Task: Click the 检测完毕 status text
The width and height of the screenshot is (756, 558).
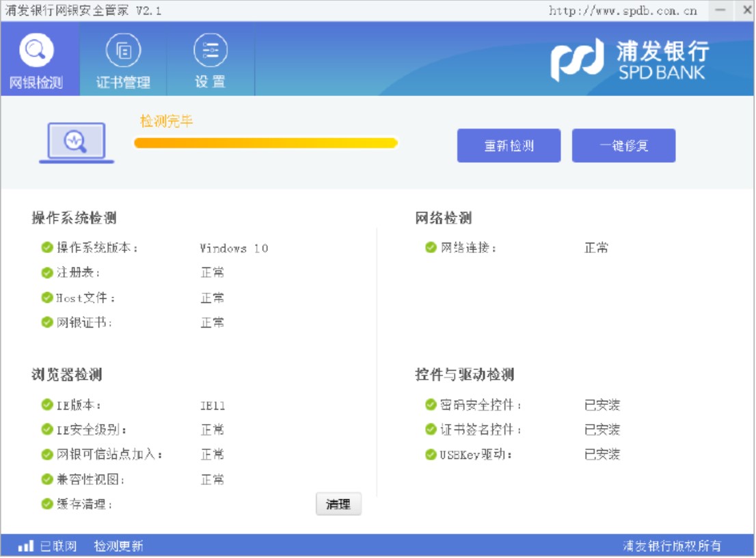Action: (166, 121)
